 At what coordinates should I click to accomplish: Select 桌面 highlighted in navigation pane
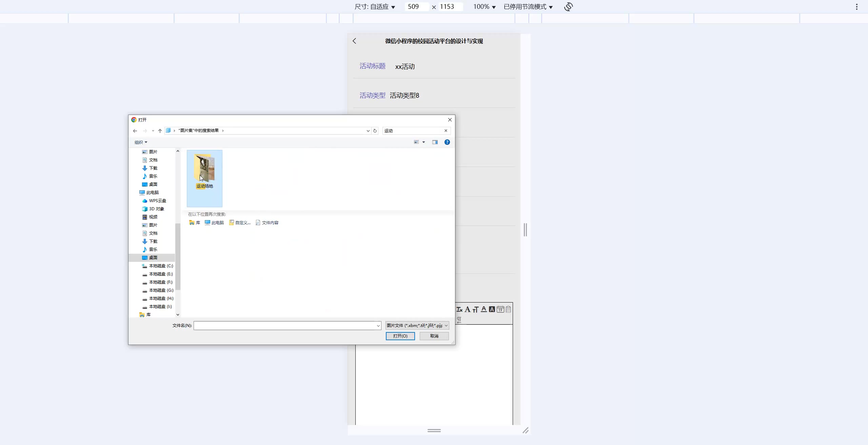pyautogui.click(x=153, y=257)
